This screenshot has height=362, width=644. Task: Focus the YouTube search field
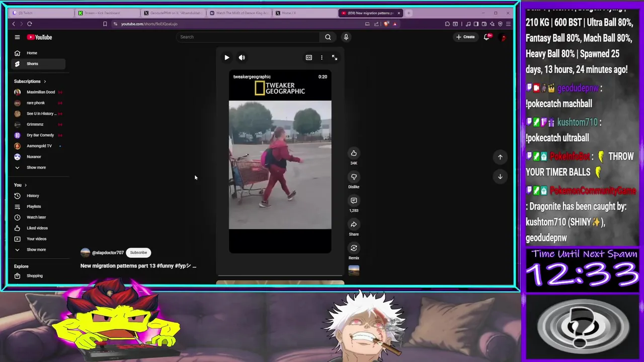(249, 37)
